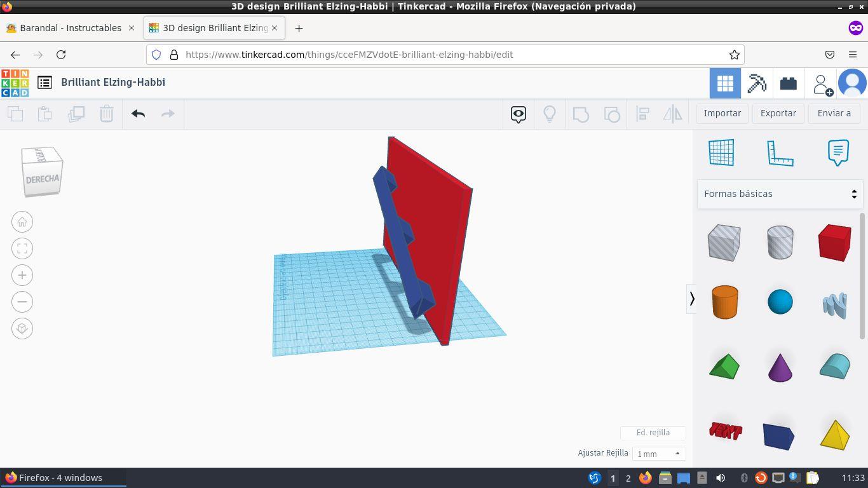Screen dimensions: 868x488
Task: Open the Bricks mode
Action: coord(789,83)
